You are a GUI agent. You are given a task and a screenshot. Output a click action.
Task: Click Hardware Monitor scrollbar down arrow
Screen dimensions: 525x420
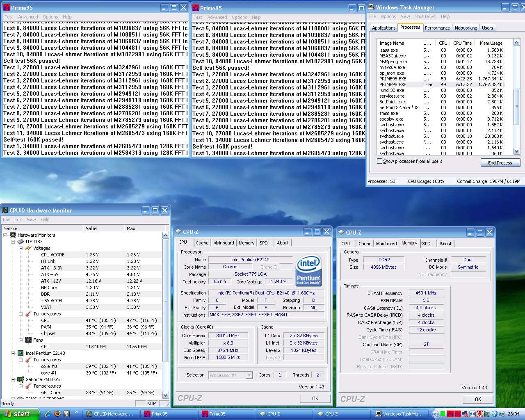(x=166, y=395)
